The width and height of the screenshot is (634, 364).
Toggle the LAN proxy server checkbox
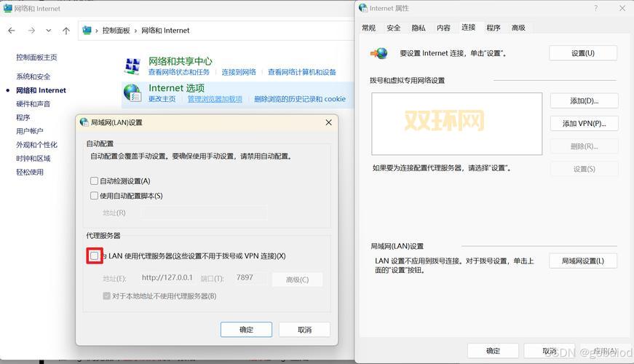tap(94, 256)
